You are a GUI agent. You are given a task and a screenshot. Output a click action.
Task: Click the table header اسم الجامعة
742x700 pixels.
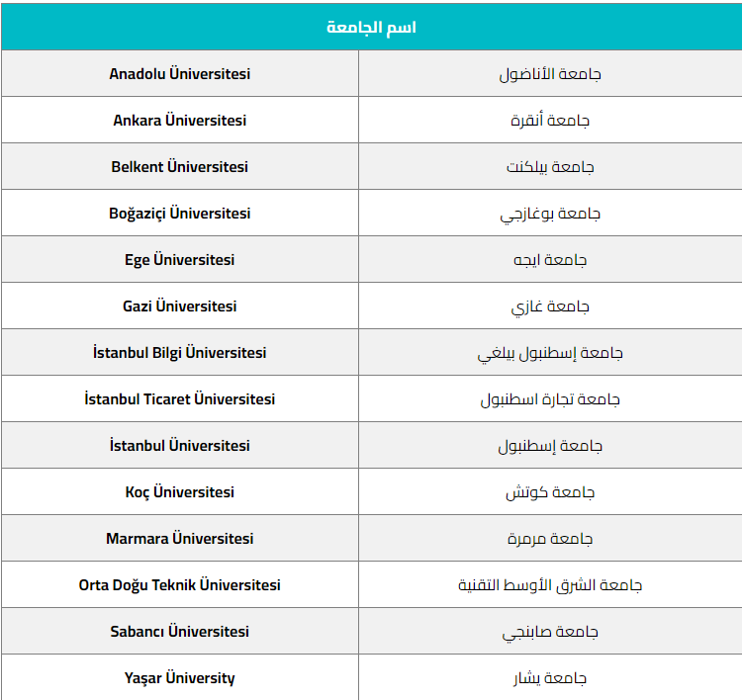(371, 27)
